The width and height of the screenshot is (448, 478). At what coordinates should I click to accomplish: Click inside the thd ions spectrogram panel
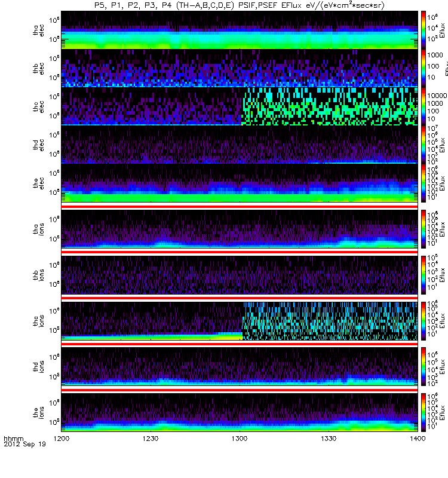(x=240, y=366)
